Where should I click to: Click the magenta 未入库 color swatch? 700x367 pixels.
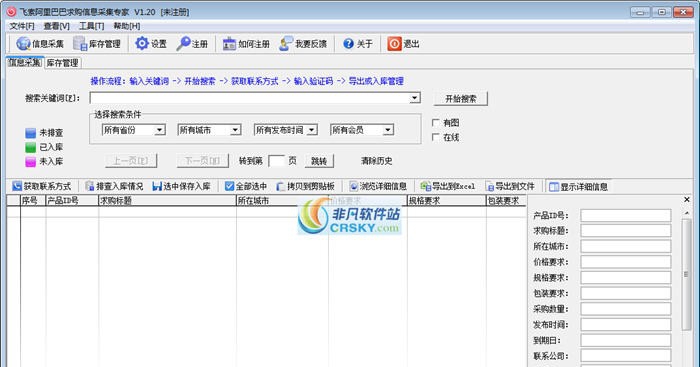[30, 161]
